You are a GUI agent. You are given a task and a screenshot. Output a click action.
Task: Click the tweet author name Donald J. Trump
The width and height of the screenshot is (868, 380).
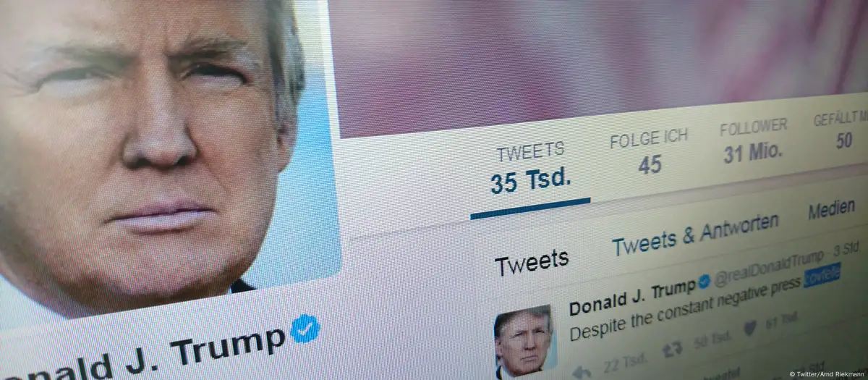coord(631,297)
